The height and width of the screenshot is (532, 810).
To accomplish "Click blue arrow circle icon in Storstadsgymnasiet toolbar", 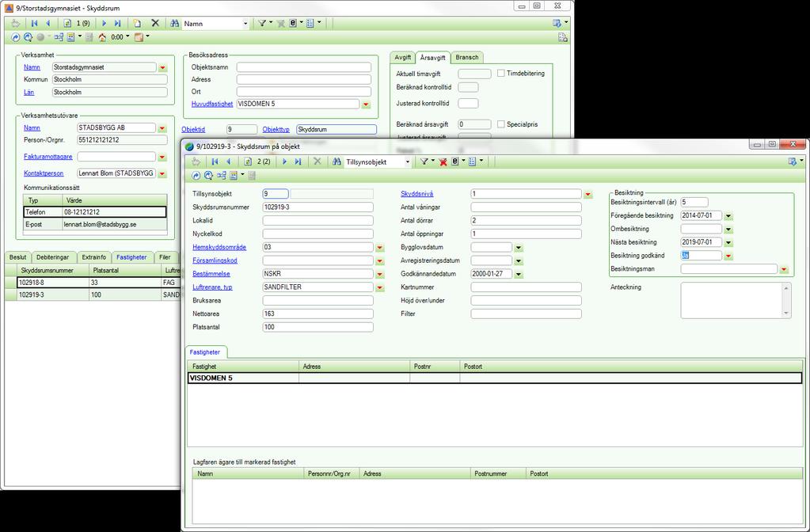I will (x=16, y=37).
